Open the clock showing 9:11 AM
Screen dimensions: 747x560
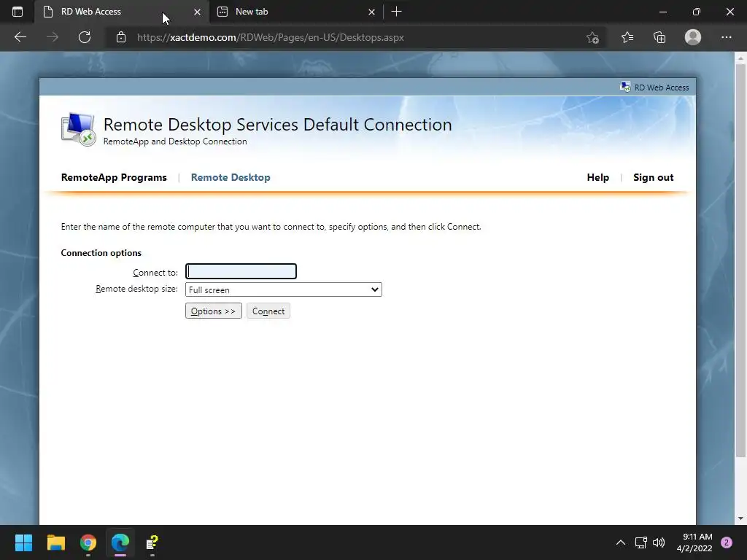tap(694, 542)
